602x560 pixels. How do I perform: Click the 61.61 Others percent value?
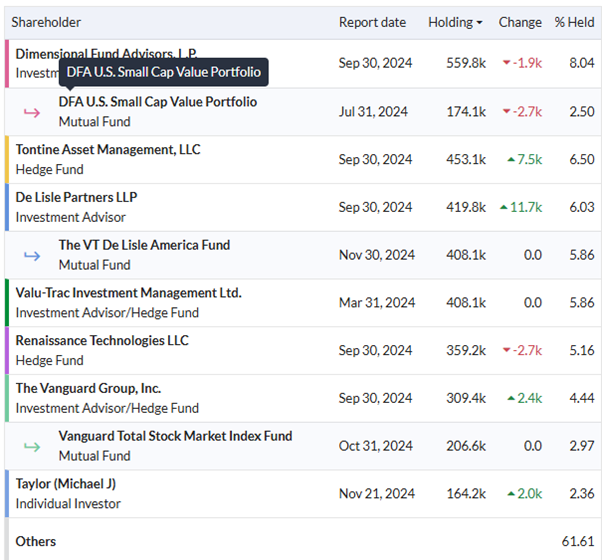tap(578, 541)
